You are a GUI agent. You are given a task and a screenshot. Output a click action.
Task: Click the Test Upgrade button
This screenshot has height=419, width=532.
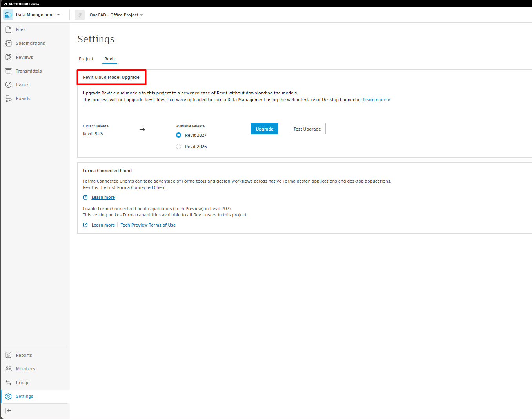pyautogui.click(x=307, y=129)
